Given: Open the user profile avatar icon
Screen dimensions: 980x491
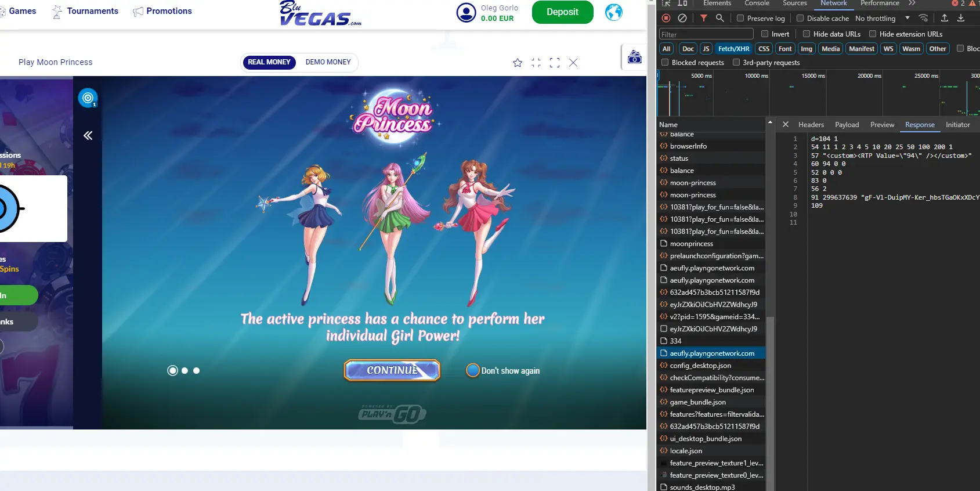Looking at the screenshot, I should (x=466, y=12).
